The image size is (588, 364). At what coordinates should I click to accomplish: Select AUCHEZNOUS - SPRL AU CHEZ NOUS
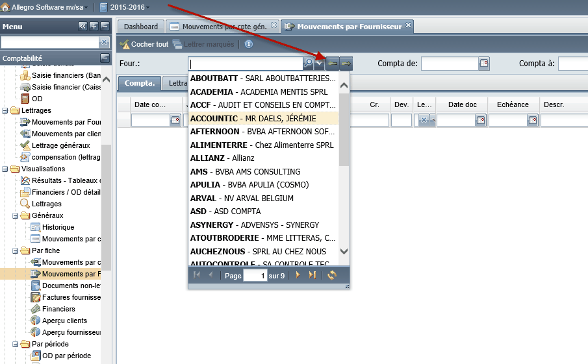[263, 251]
